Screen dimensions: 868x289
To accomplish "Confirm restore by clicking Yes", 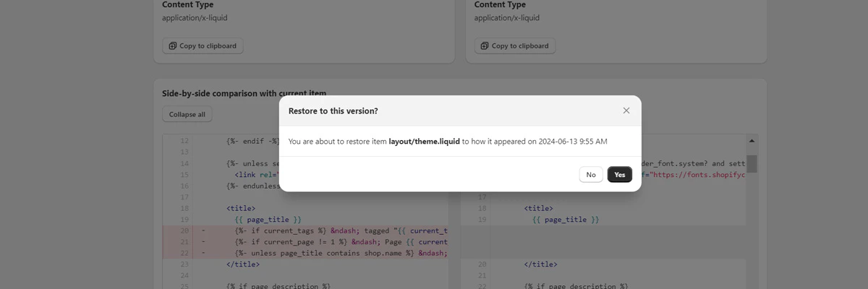I will [620, 174].
